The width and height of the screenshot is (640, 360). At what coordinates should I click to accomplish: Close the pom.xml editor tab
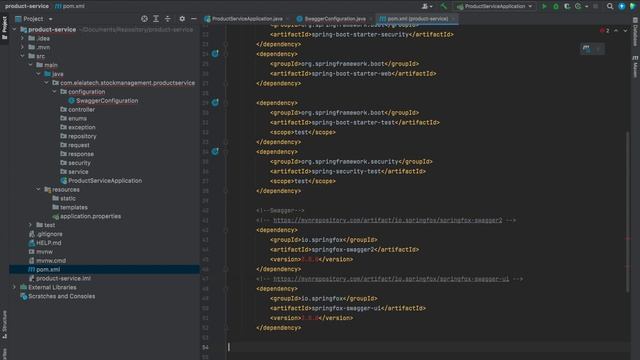click(453, 19)
